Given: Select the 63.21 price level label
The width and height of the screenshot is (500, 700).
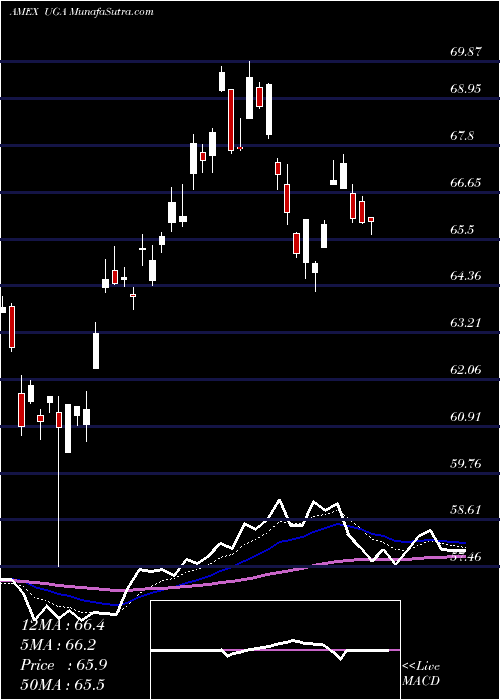Looking at the screenshot, I should pos(466,323).
